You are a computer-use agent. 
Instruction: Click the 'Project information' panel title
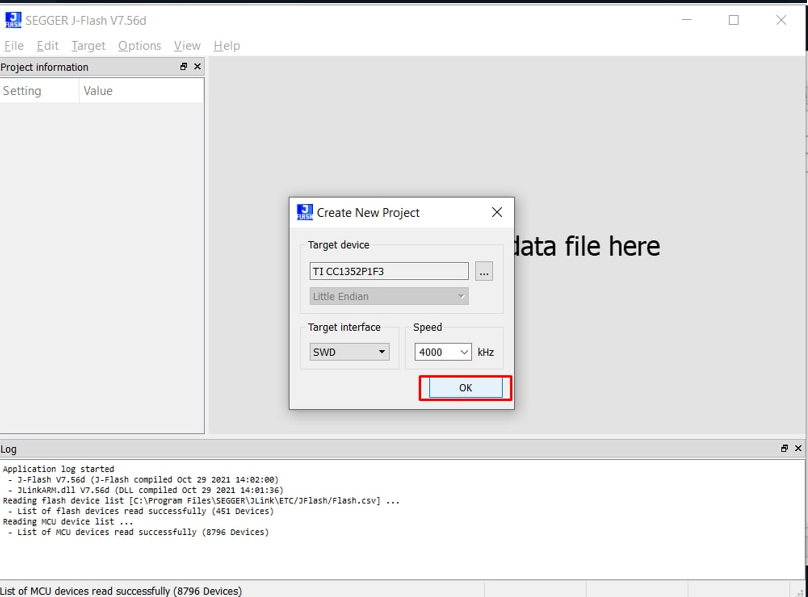coord(44,67)
